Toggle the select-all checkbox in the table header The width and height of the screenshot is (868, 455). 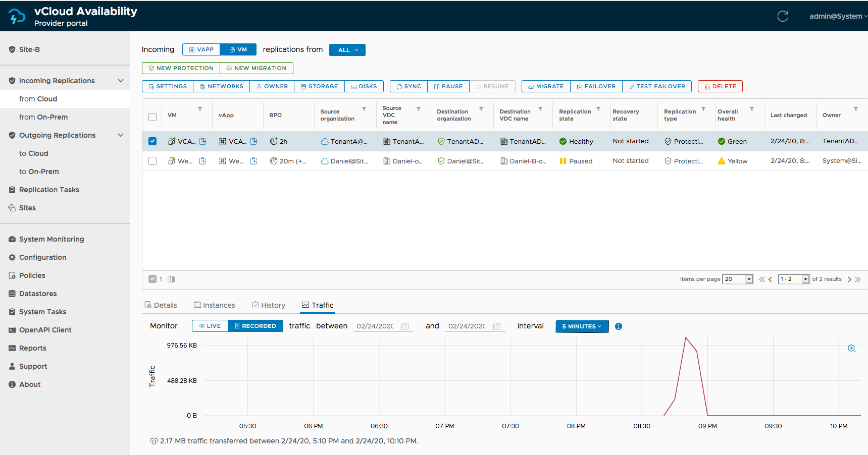(x=152, y=117)
